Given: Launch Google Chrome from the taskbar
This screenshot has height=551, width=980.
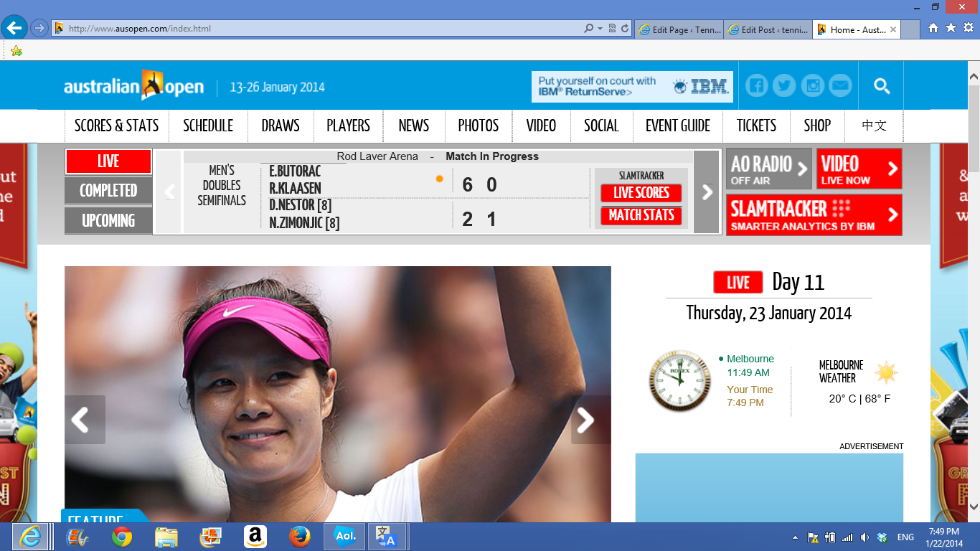Looking at the screenshot, I should click(x=122, y=537).
